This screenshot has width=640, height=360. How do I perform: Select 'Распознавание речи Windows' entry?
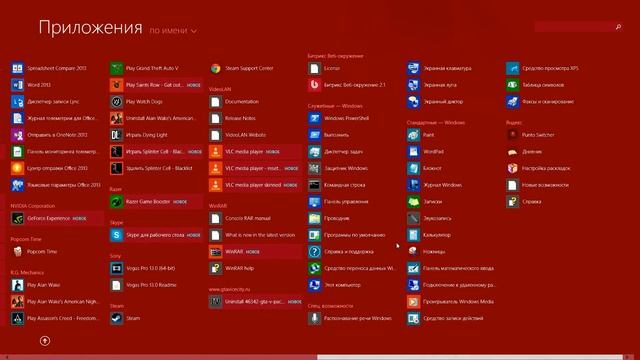coord(350,318)
